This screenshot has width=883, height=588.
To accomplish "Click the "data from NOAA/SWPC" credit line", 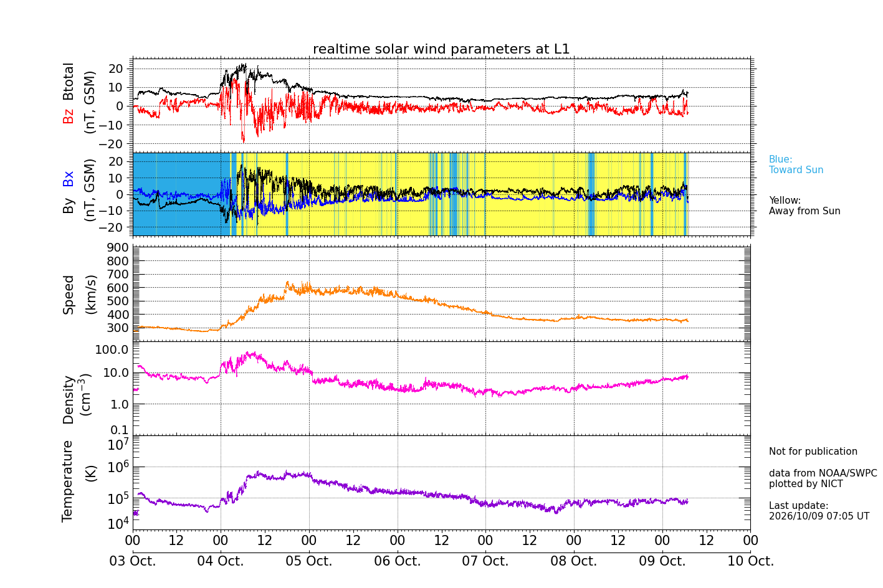I will click(823, 473).
